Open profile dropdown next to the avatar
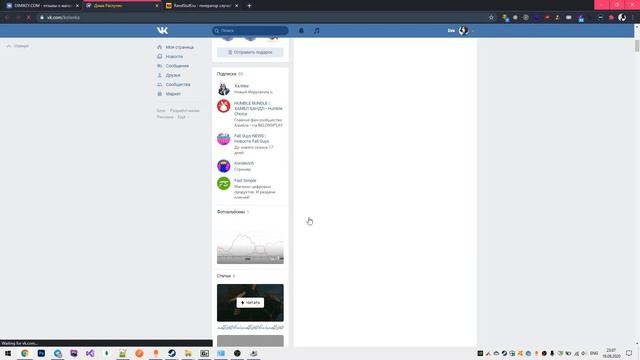 pyautogui.click(x=473, y=31)
